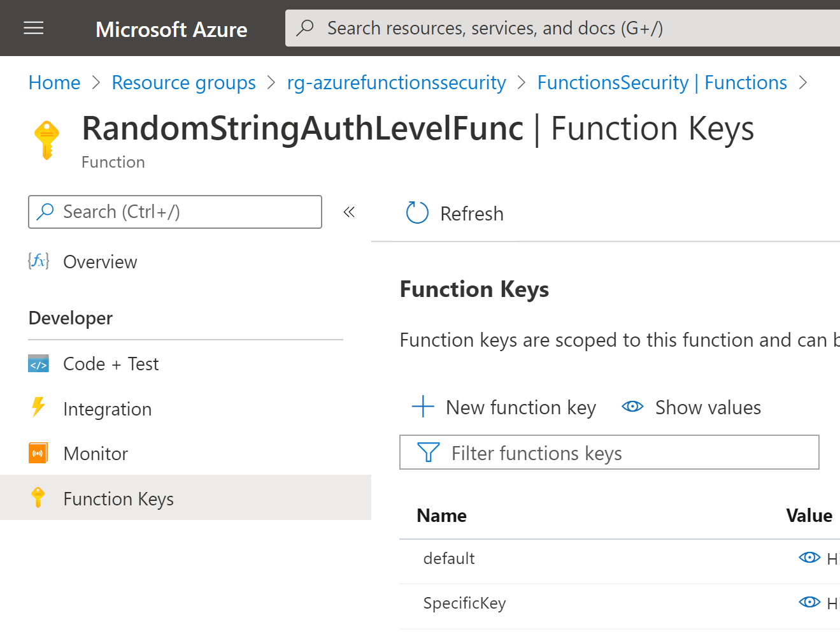840x636 pixels.
Task: Click the Overview fx icon
Action: click(x=38, y=261)
